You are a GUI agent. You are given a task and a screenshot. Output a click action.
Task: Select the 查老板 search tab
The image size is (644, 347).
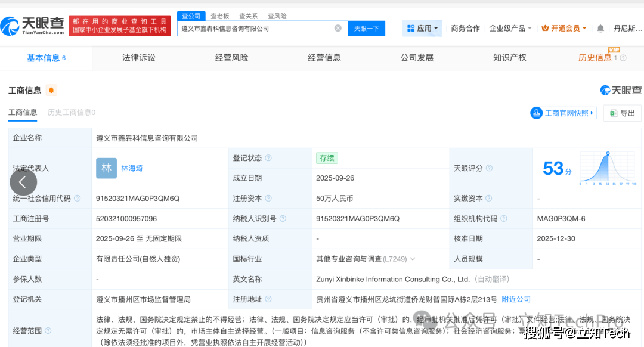[220, 16]
